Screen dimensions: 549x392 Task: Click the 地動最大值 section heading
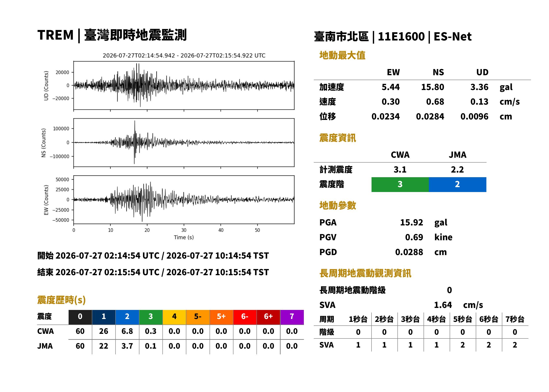(x=342, y=55)
